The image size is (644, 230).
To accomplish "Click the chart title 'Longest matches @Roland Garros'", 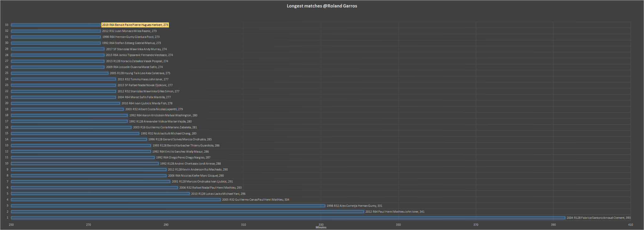I will click(x=322, y=6).
